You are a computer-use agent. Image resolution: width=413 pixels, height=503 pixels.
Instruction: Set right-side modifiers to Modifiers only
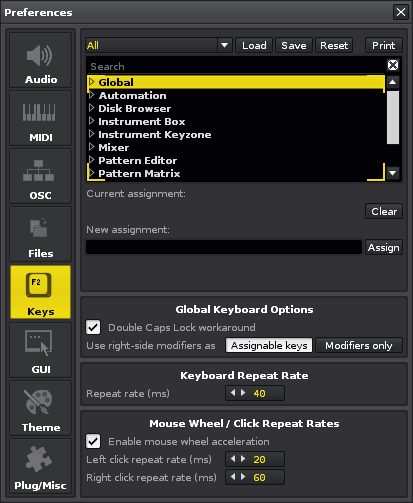[359, 345]
